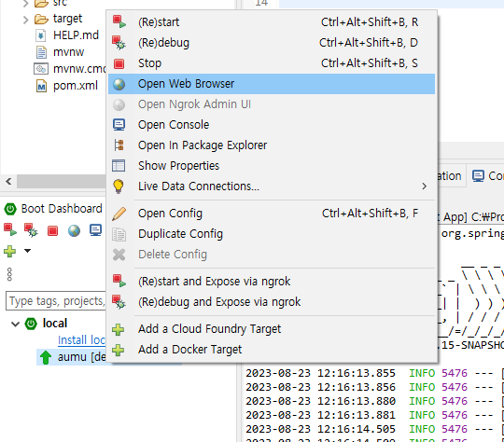Screen dimensions: 504x442
Task: Click the tag filter text field
Action: pyautogui.click(x=56, y=301)
